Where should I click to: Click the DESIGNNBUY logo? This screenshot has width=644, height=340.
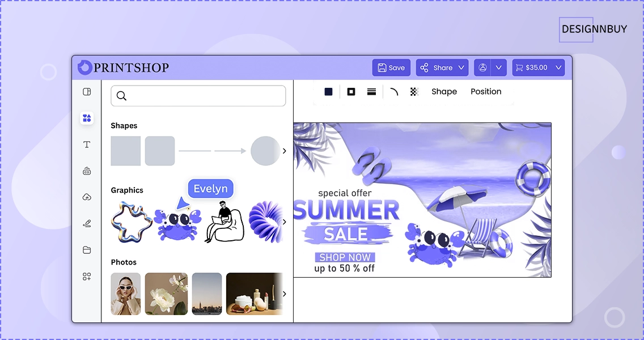pyautogui.click(x=594, y=29)
